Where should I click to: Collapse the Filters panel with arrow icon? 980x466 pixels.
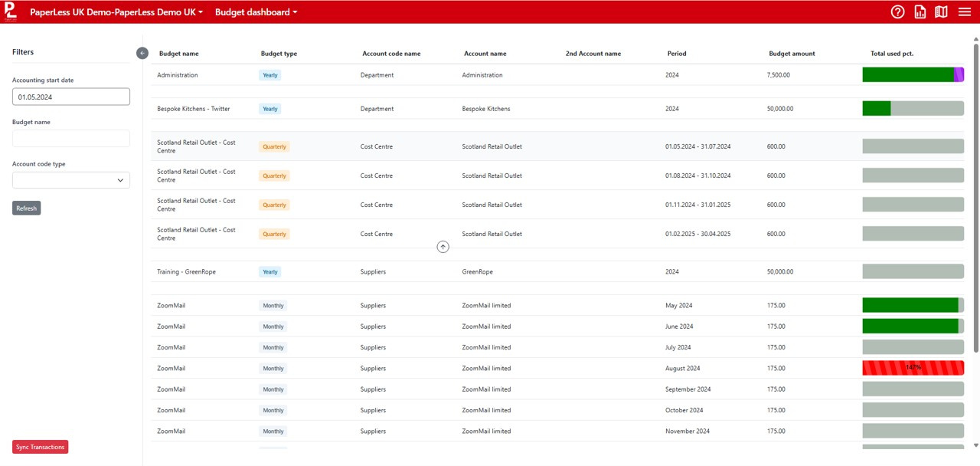[142, 53]
